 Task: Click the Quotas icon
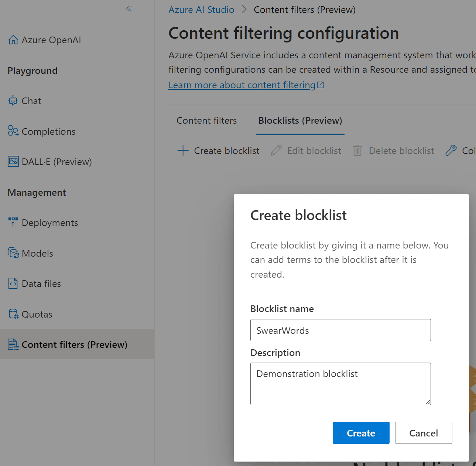coord(13,314)
